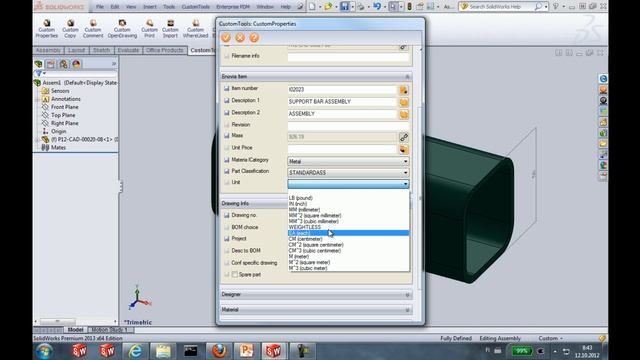640x360 pixels.
Task: Toggle the Unit Price checkbox
Action: coord(227,148)
